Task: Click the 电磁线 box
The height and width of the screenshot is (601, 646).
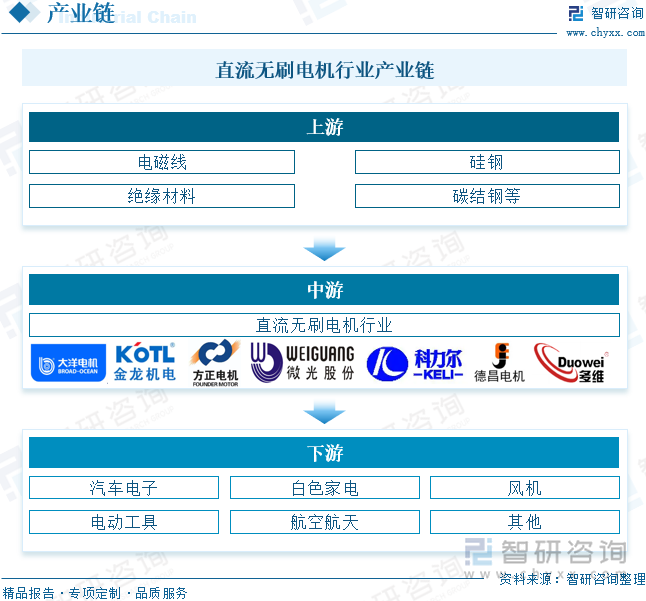Action: click(x=162, y=162)
